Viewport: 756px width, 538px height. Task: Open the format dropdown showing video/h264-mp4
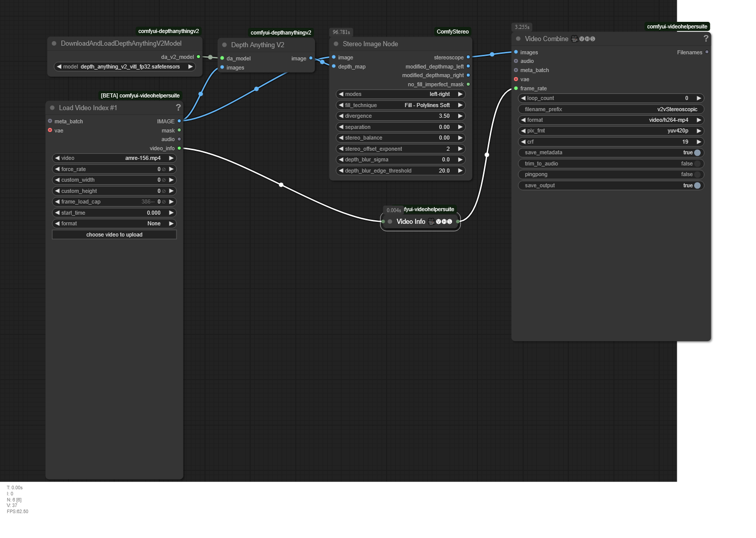611,120
